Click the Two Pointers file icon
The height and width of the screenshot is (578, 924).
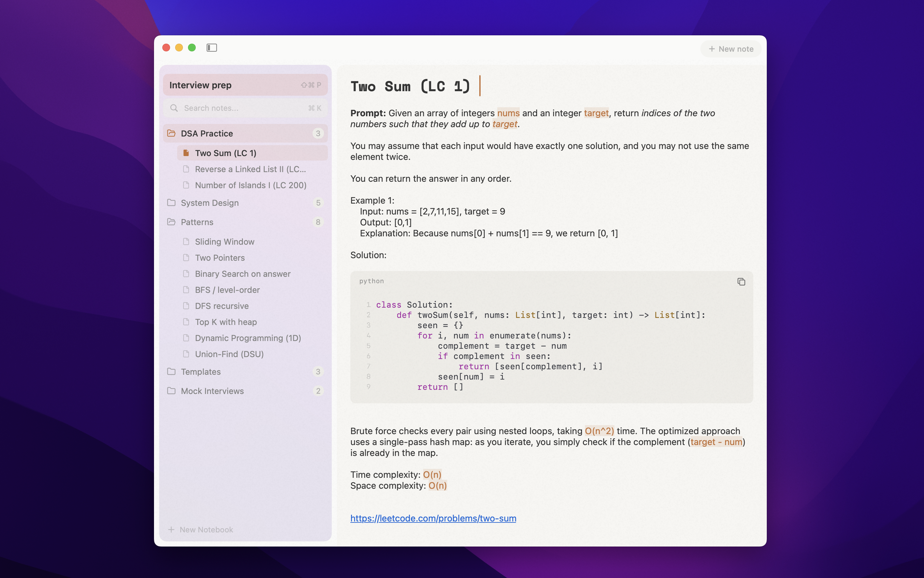(186, 258)
